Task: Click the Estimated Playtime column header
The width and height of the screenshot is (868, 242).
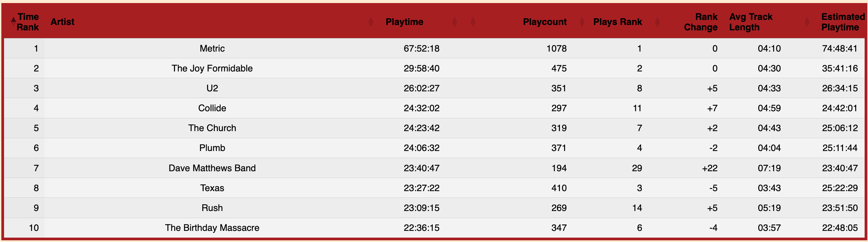Action: [x=842, y=22]
